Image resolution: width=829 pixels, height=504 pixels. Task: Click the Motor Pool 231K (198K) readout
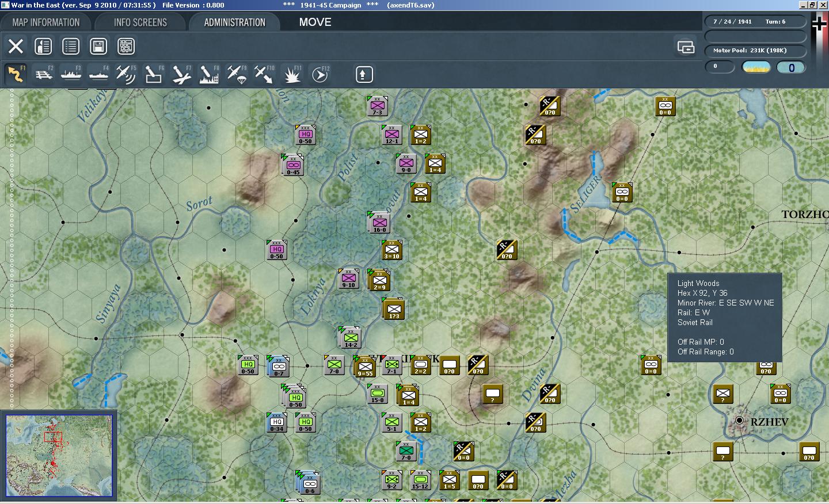(x=750, y=51)
